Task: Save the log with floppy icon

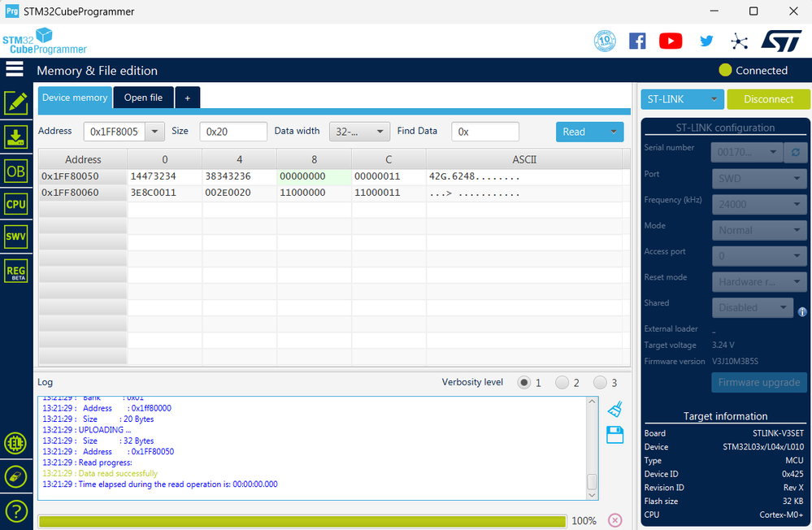Action: pos(614,435)
